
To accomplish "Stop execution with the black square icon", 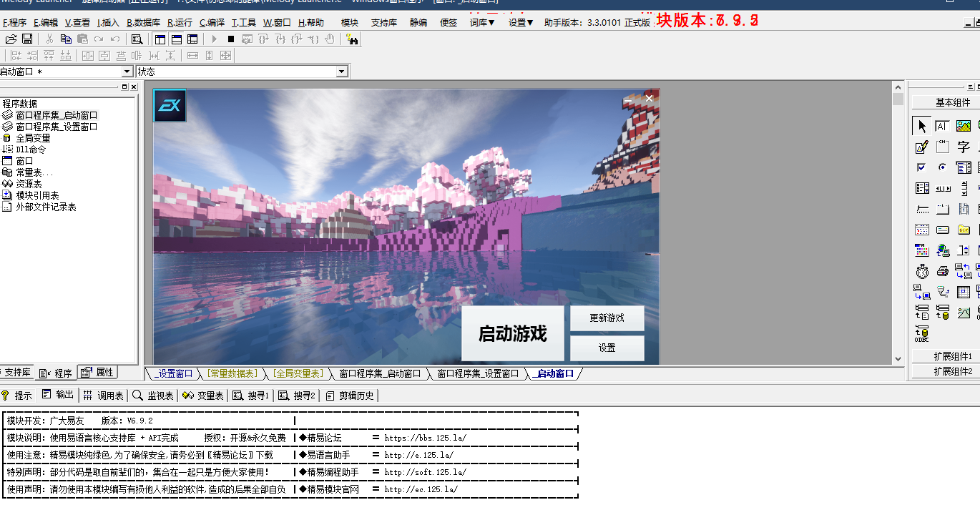I will tap(230, 39).
